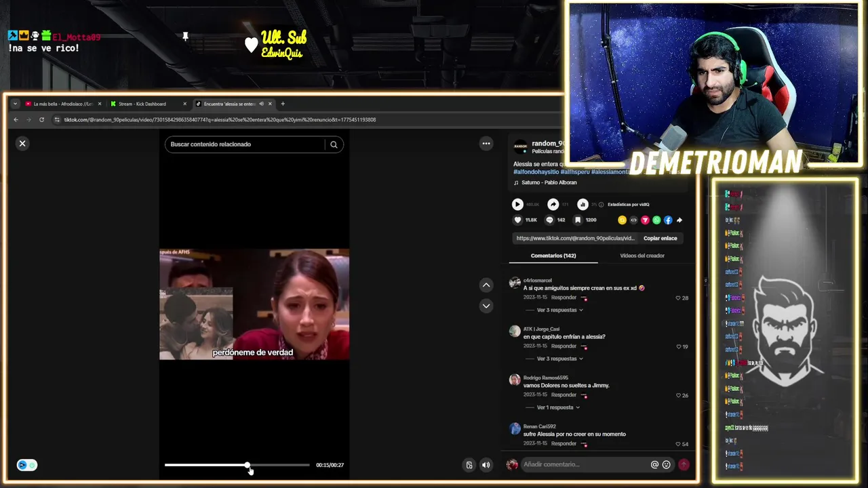Click the video progress bar handle

tap(248, 465)
